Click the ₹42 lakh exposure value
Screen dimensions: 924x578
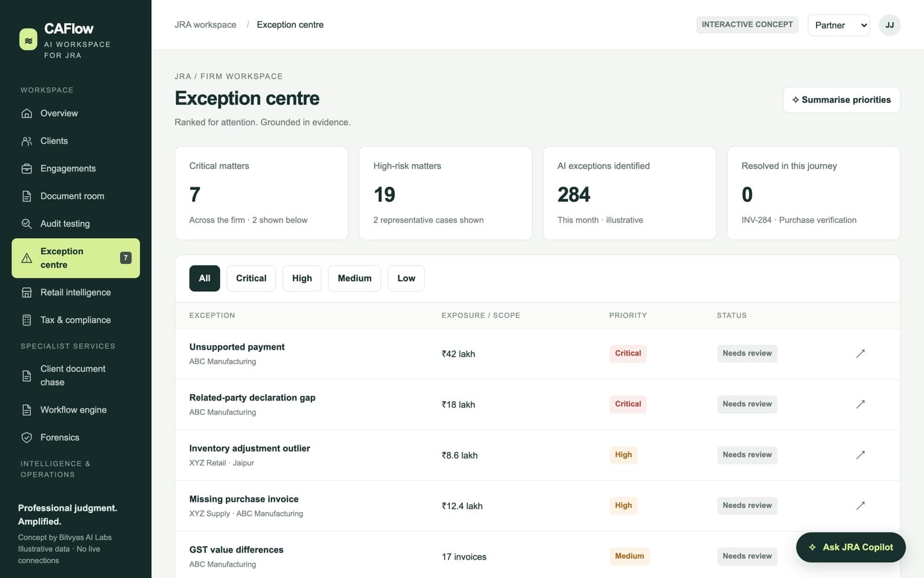[x=459, y=354]
